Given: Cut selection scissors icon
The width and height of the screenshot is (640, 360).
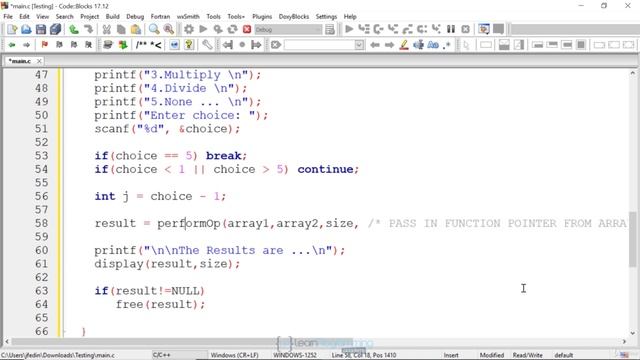Looking at the screenshot, I should click(107, 29).
